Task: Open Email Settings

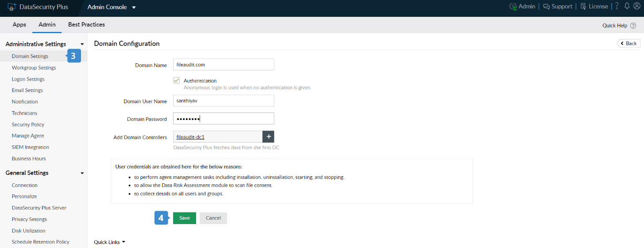Action: coord(27,90)
